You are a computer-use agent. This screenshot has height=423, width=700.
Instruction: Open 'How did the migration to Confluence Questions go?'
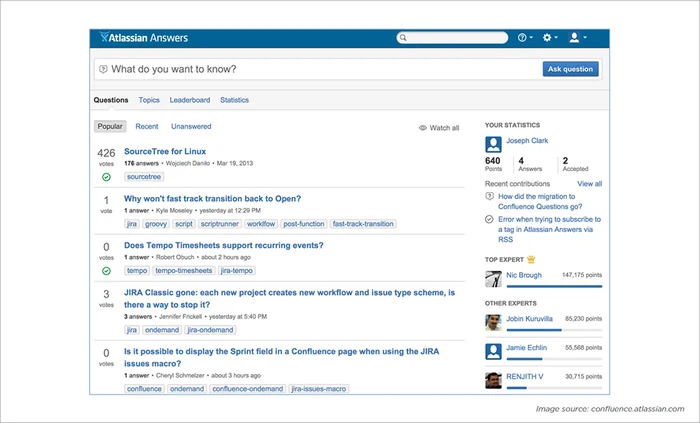pyautogui.click(x=540, y=201)
